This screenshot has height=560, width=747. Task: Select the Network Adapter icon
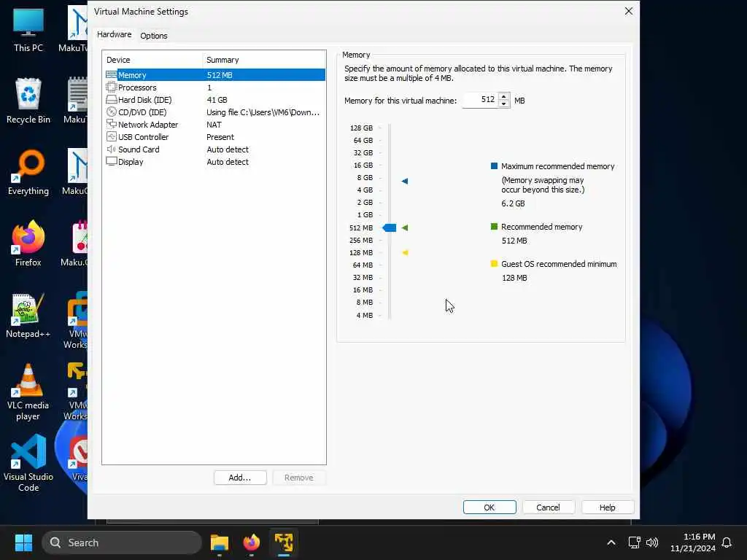tap(111, 124)
